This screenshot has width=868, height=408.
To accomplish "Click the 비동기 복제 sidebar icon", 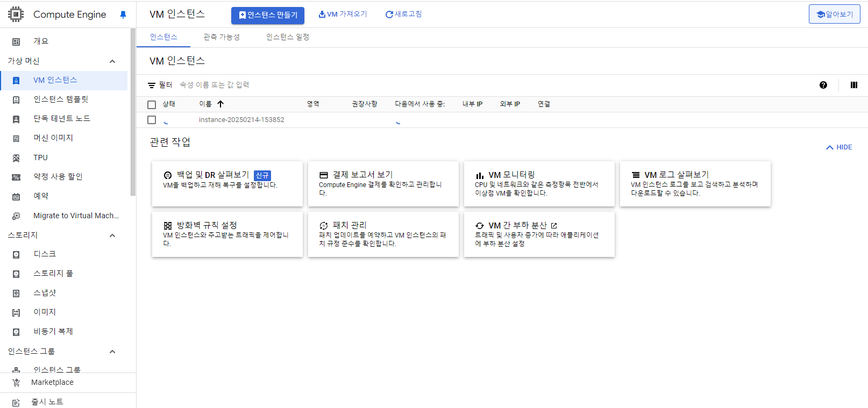I will coord(16,332).
